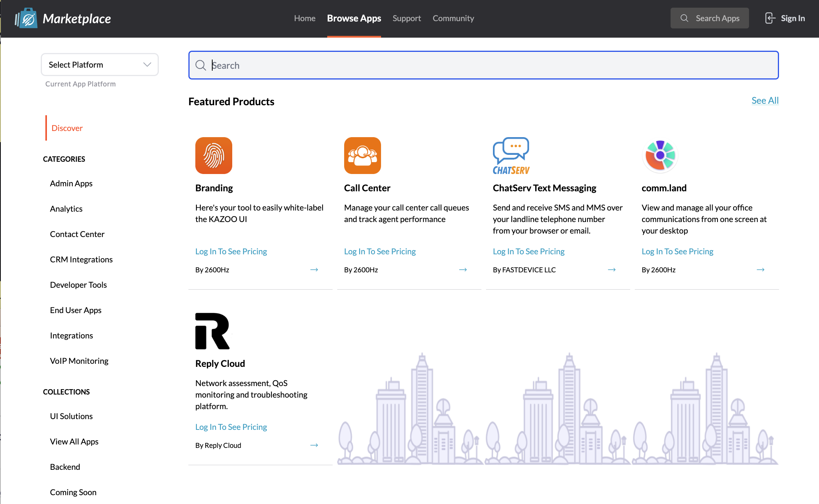Click Log In To See Pricing under ChatServ
819x504 pixels.
tap(529, 251)
